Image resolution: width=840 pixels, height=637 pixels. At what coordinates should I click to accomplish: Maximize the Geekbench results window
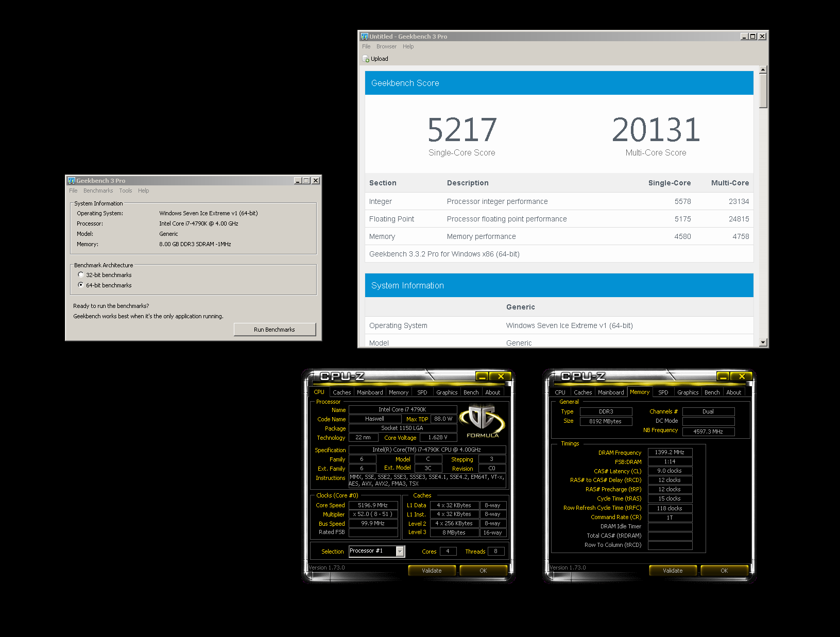(753, 37)
